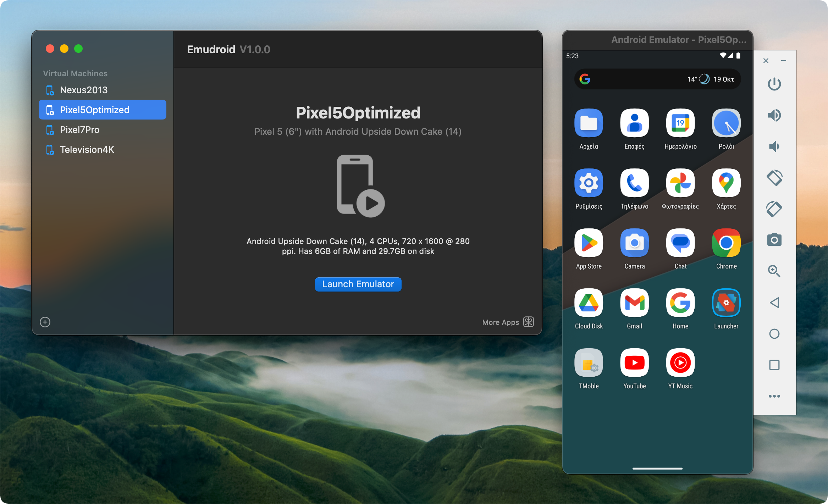The height and width of the screenshot is (504, 828).
Task: Take emulator screenshot with camera icon
Action: pos(774,240)
